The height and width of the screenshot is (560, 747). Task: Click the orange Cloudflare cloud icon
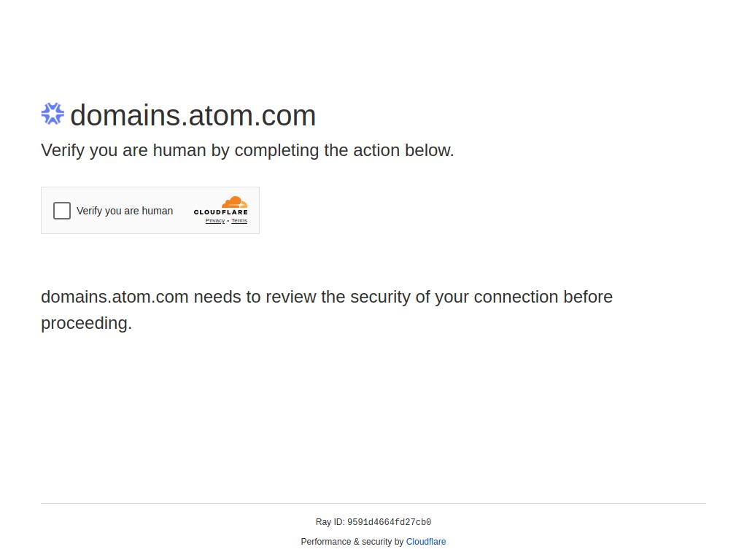point(234,202)
